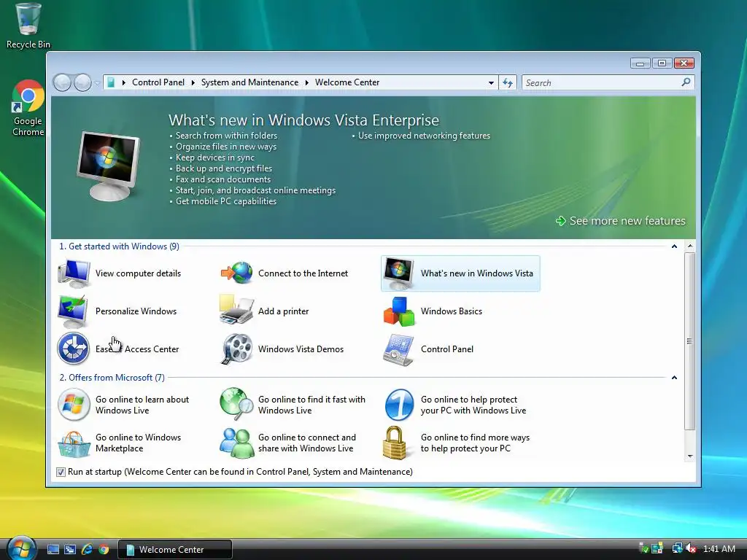
Task: Go to Control Panel breadcrumb
Action: click(x=158, y=82)
